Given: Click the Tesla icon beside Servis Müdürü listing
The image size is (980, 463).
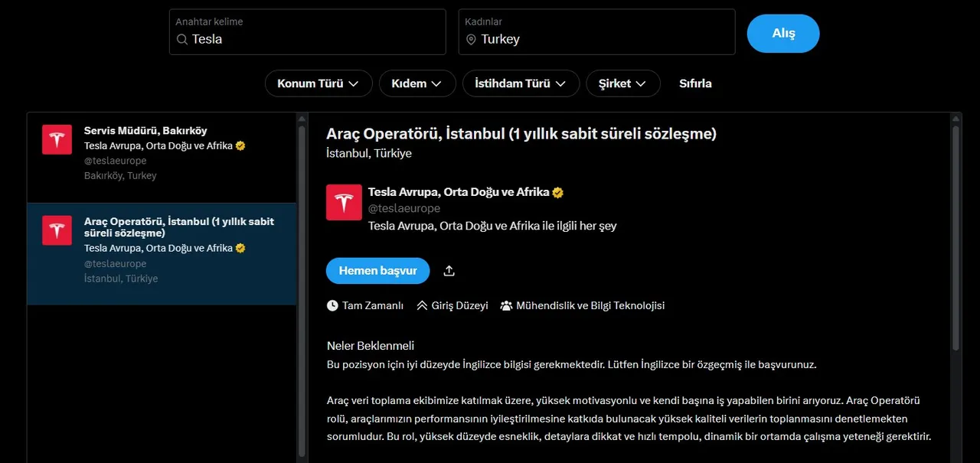Looking at the screenshot, I should pyautogui.click(x=57, y=139).
